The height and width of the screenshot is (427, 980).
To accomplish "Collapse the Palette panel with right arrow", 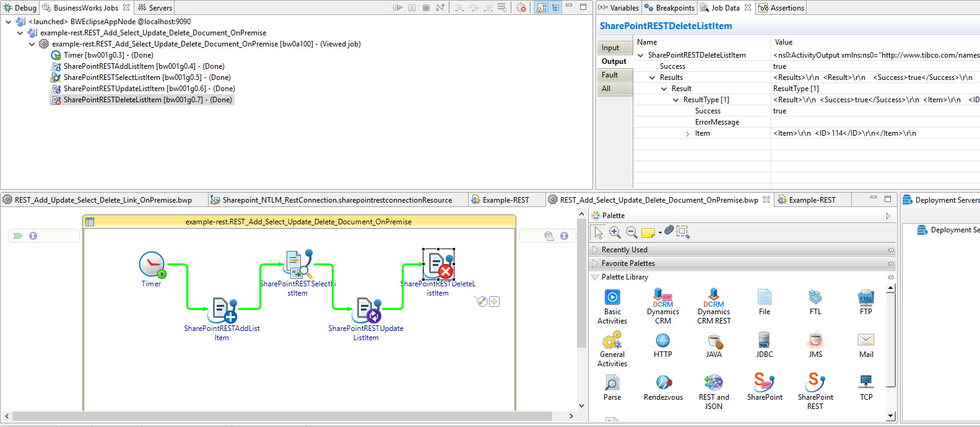I will point(888,216).
